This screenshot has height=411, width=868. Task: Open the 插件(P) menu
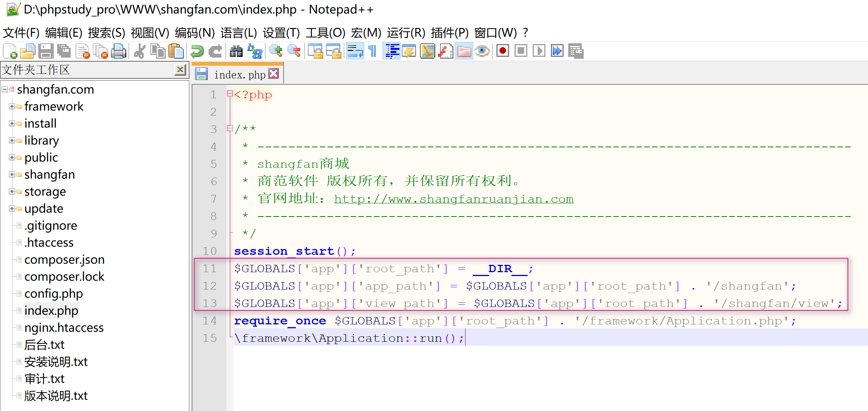click(449, 33)
